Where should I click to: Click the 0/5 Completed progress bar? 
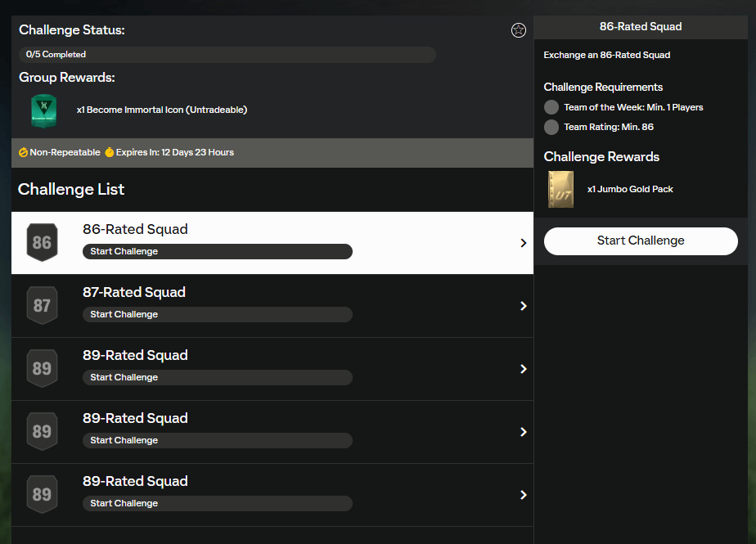(227, 55)
